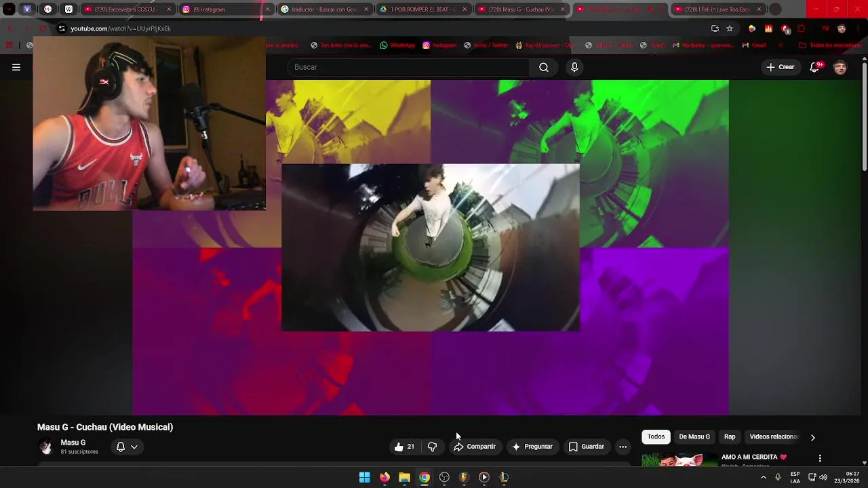Switch to the I Fall in Love Too Easily tab
The height and width of the screenshot is (488, 868).
pos(717,9)
